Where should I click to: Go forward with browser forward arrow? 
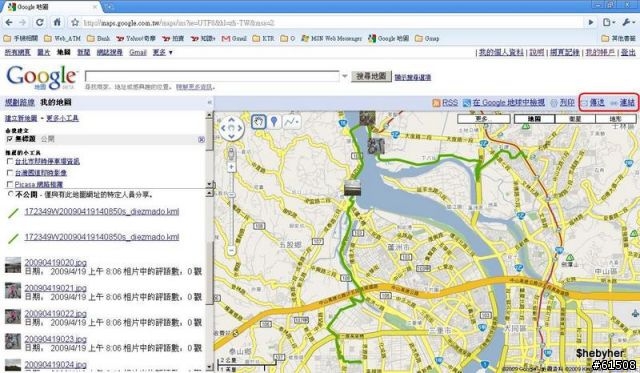23,22
